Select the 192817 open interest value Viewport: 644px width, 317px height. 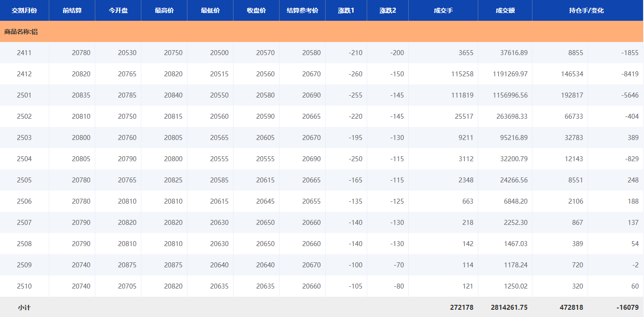tap(571, 95)
